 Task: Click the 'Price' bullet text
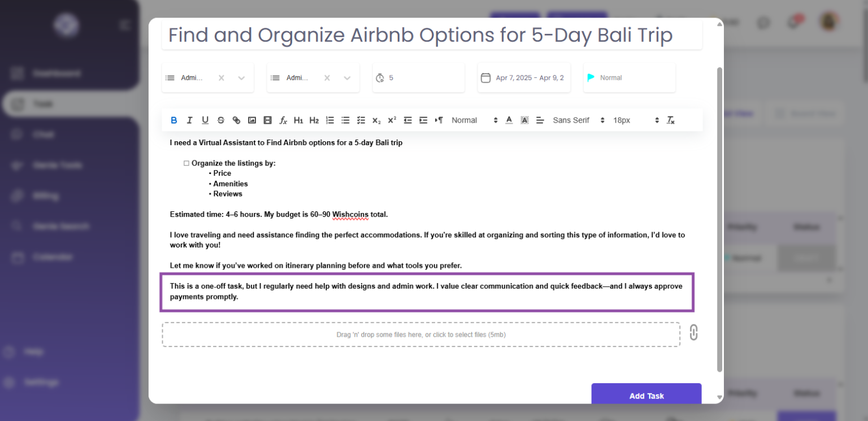222,173
